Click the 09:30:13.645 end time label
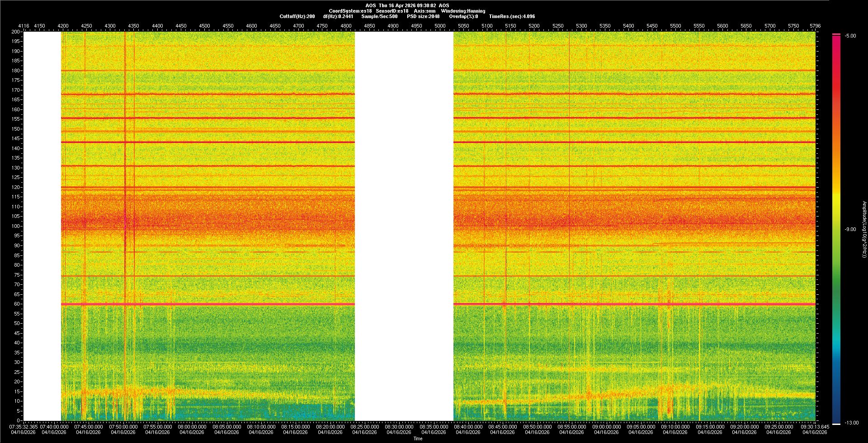Screen dimensions: 868x443 click(814, 427)
